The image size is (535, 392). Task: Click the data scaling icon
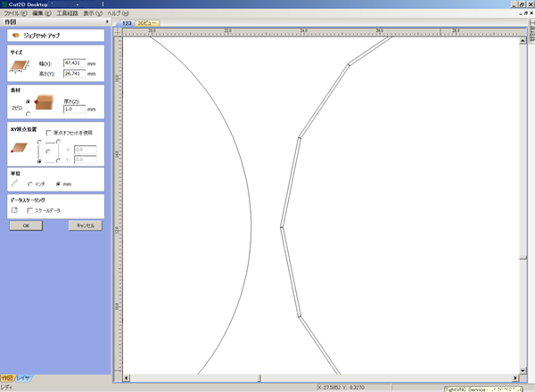pos(14,210)
